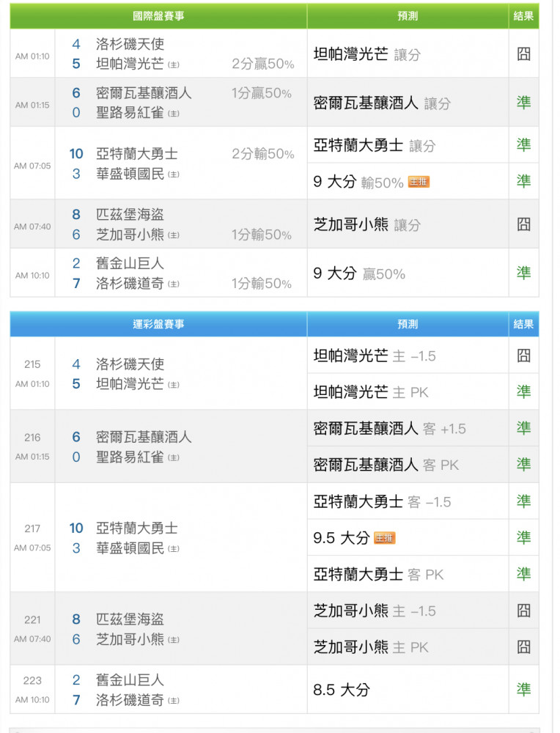Click the 主推 badge beside 9.5 大分

384,538
